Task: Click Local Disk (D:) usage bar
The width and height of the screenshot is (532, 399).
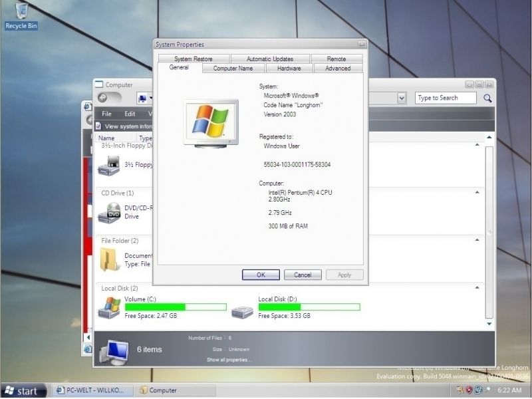Action: point(309,307)
